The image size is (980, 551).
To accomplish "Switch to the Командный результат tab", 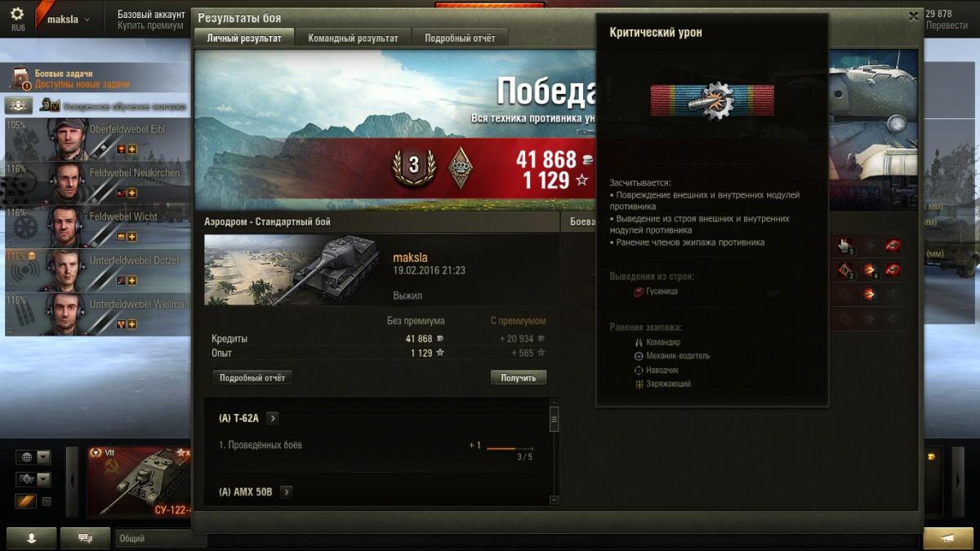I will 354,38.
